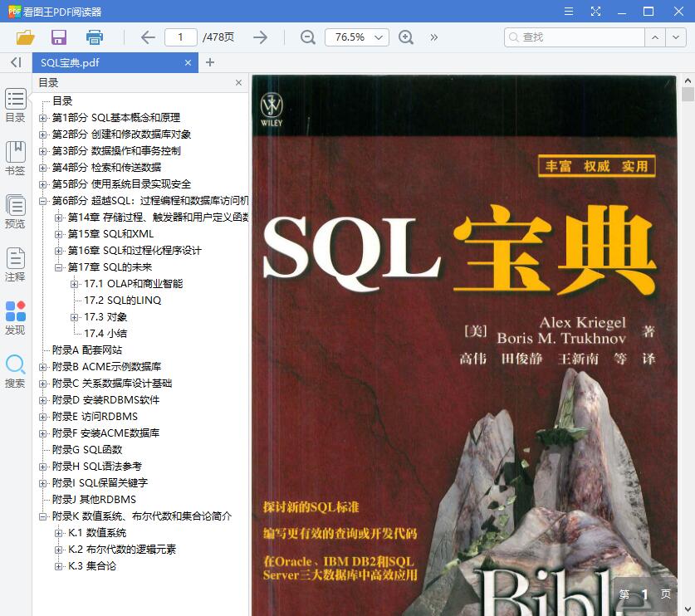Jump to K.2 布尔代数的逻辑元素

[122, 550]
